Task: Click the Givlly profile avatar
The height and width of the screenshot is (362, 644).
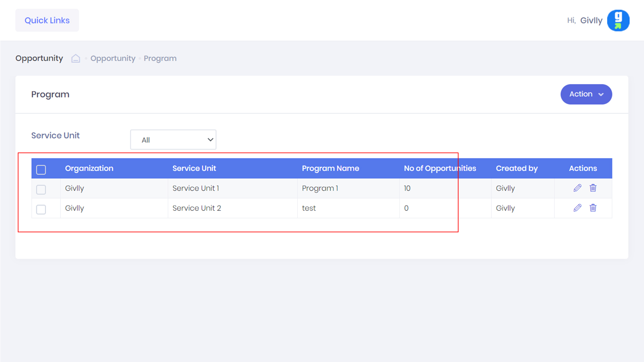Action: (x=618, y=20)
